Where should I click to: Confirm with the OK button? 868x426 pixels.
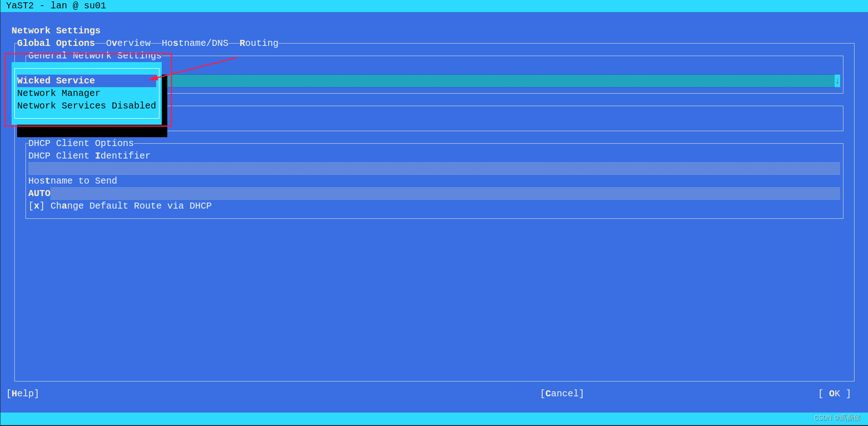[x=835, y=394]
